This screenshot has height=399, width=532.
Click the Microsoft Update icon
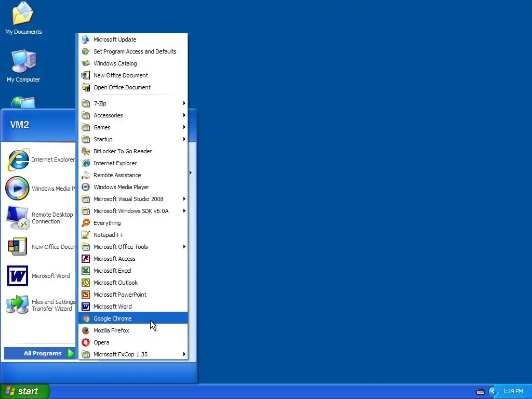click(86, 39)
